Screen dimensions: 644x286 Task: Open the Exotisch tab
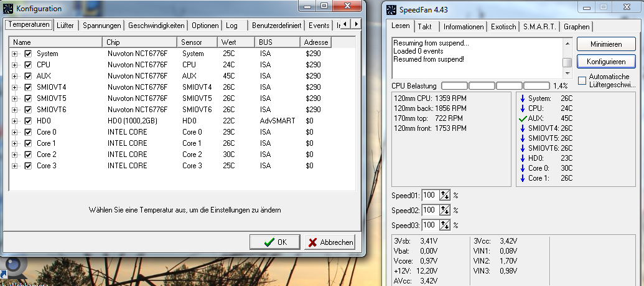point(503,27)
